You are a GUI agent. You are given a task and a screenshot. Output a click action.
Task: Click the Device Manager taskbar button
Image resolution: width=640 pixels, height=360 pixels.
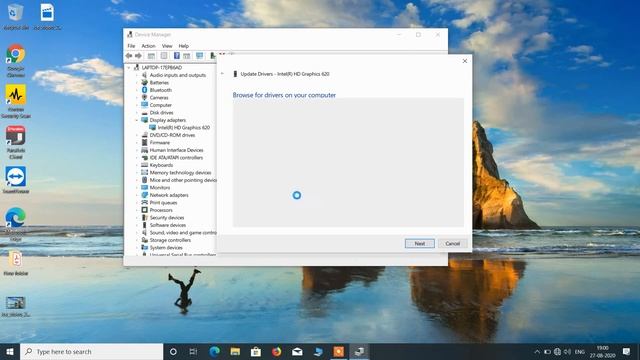point(359,351)
